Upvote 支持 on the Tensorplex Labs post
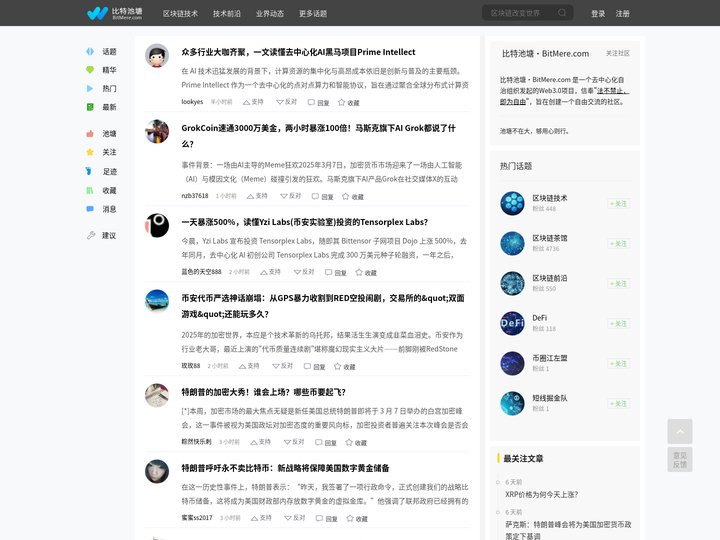720x540 pixels. [x=270, y=272]
